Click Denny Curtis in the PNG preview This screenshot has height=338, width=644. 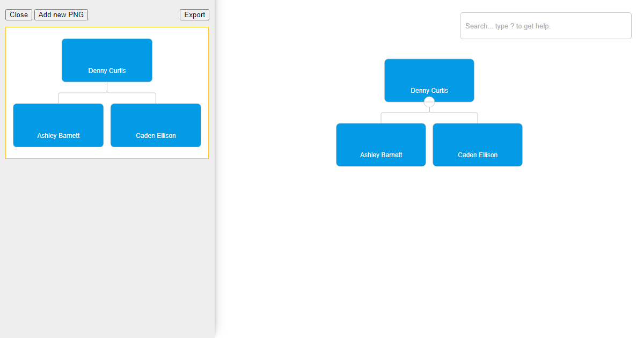107,60
